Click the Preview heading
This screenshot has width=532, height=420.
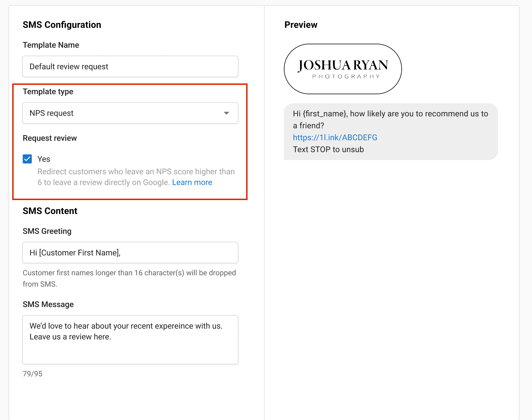(301, 25)
